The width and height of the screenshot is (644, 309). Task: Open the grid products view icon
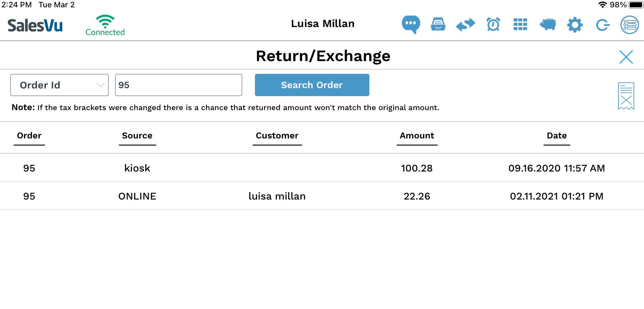(x=520, y=24)
